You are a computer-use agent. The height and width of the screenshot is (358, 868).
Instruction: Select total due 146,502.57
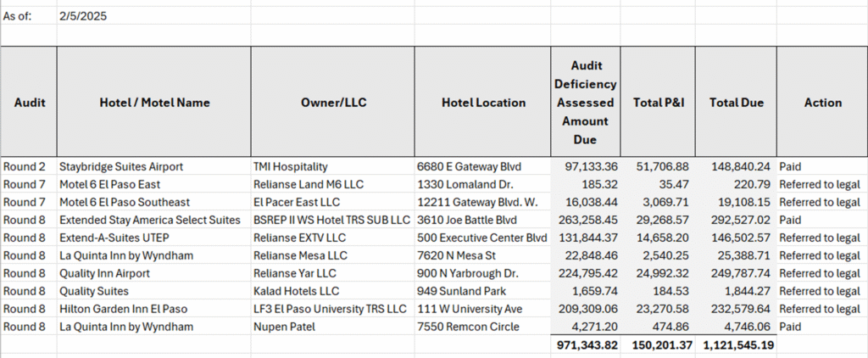[737, 238]
